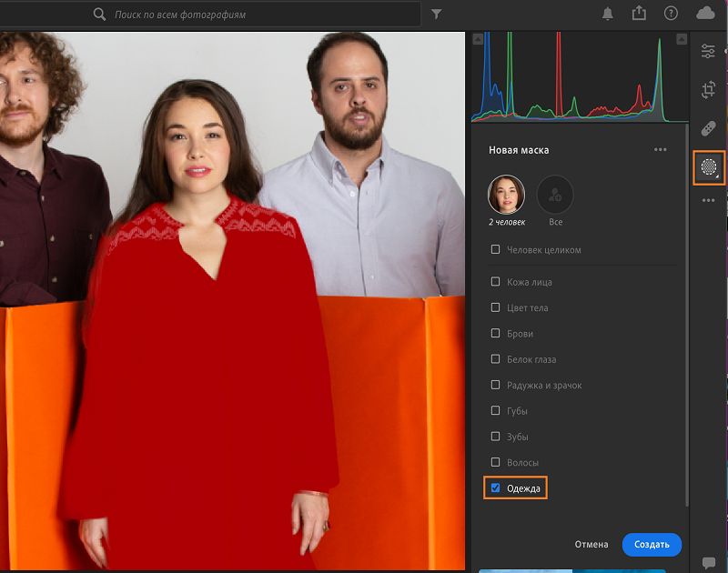
Task: Select the Healing brush tool
Action: point(709,128)
